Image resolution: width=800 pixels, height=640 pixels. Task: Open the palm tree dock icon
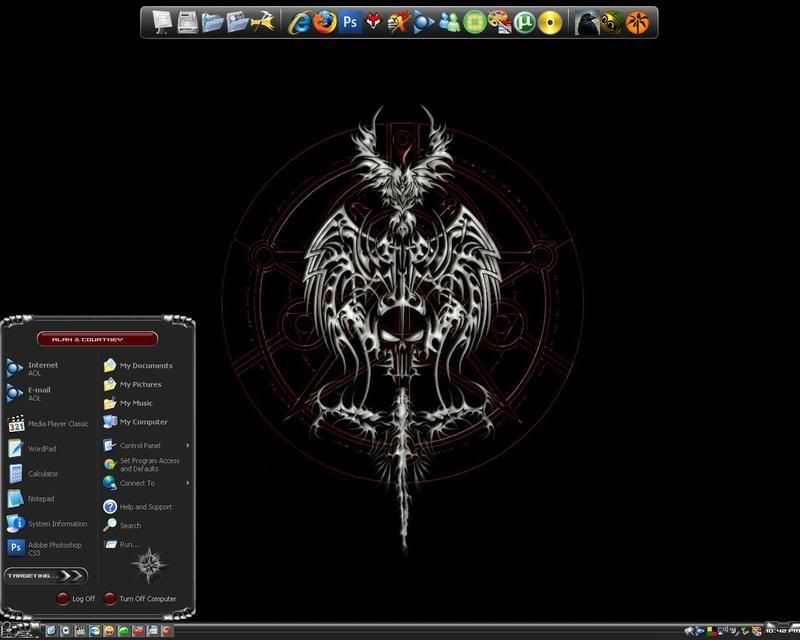[638, 22]
